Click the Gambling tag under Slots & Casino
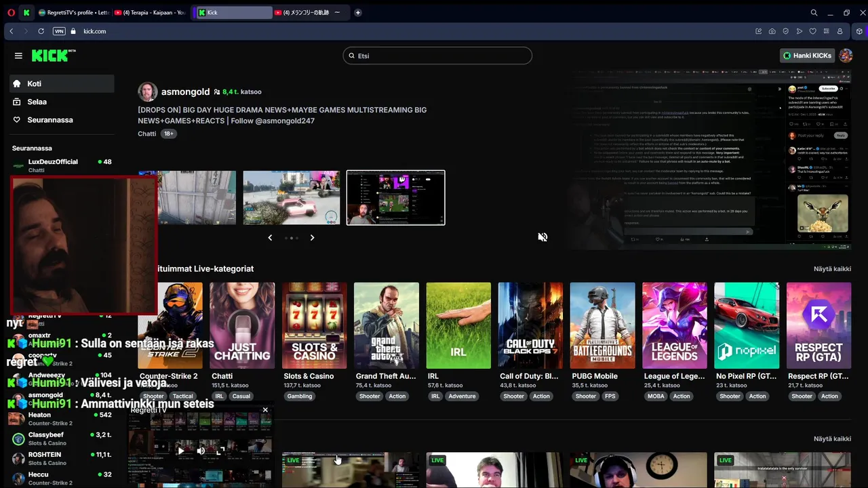This screenshot has width=868, height=488. point(300,396)
